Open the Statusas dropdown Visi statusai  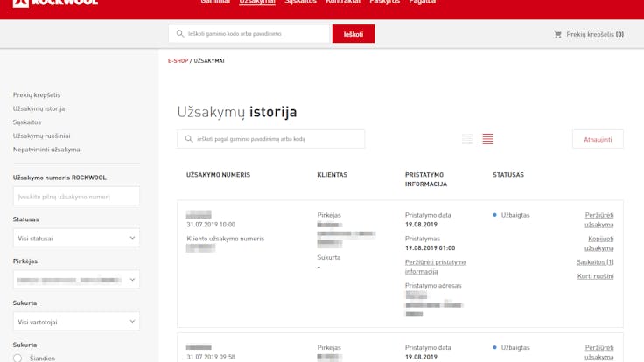click(76, 238)
